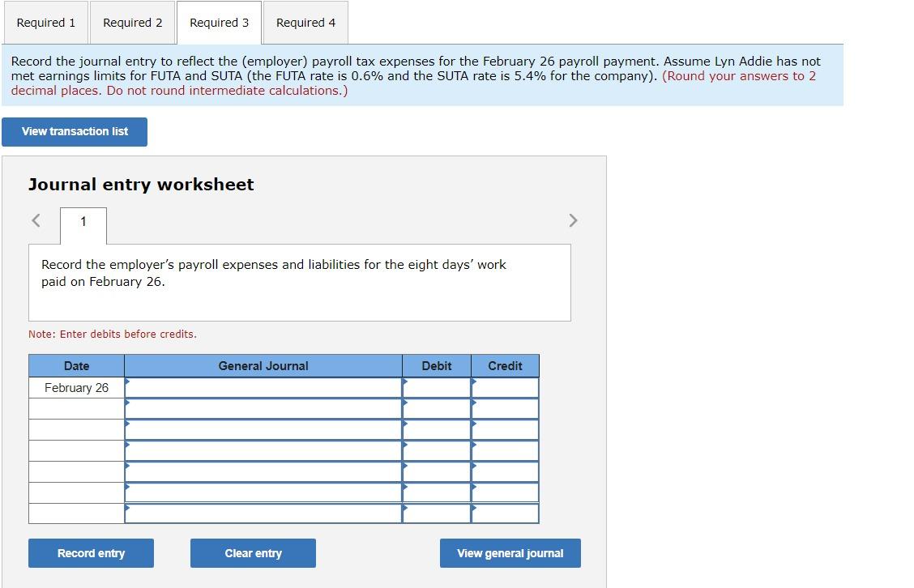The width and height of the screenshot is (914, 588).
Task: Click fifth row Credit input cell
Action: (x=505, y=471)
